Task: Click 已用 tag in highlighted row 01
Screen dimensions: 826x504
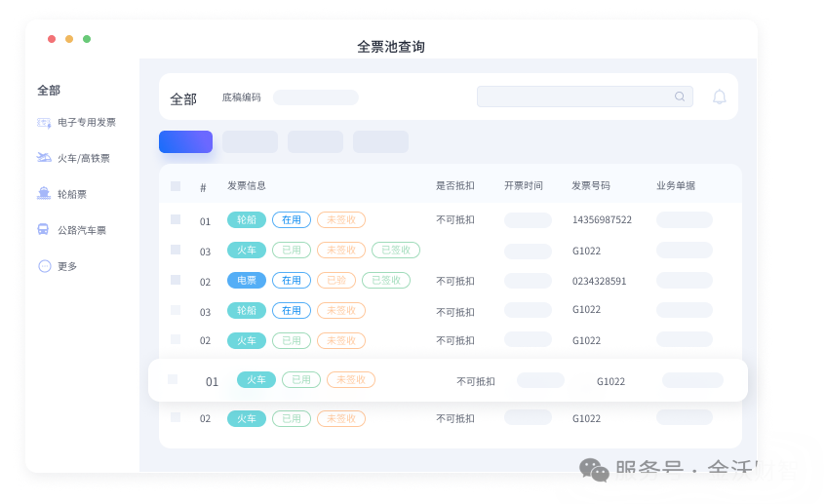Action: (x=301, y=380)
